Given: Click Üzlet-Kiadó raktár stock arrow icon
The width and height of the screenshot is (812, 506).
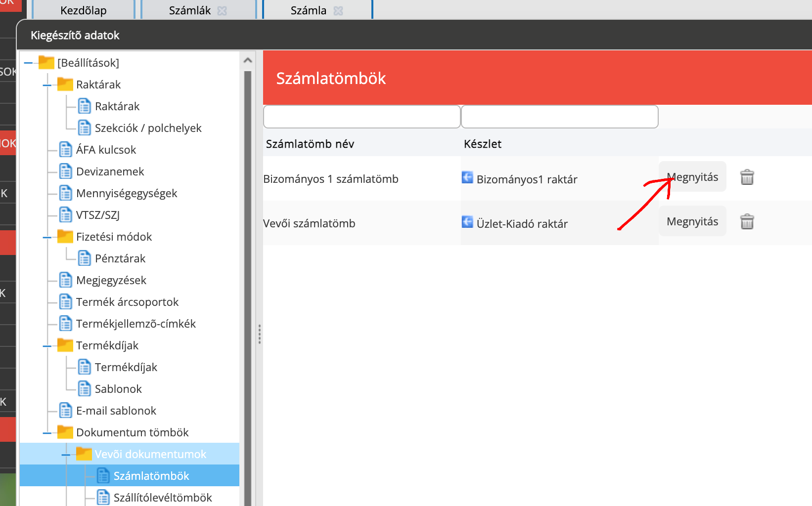Looking at the screenshot, I should click(467, 222).
